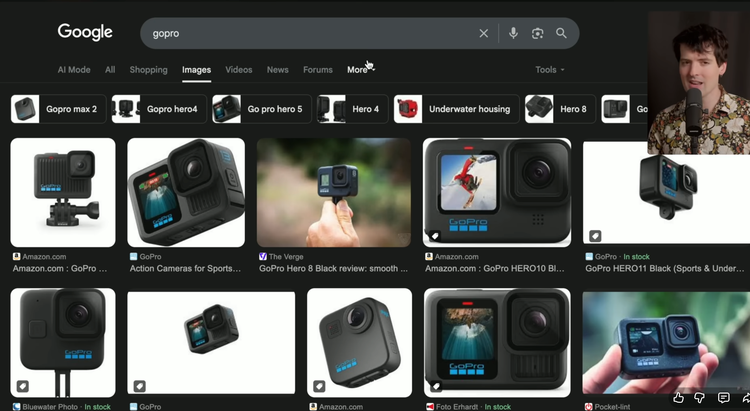This screenshot has height=411, width=750.
Task: Open the comment feedback icon
Action: [x=723, y=398]
